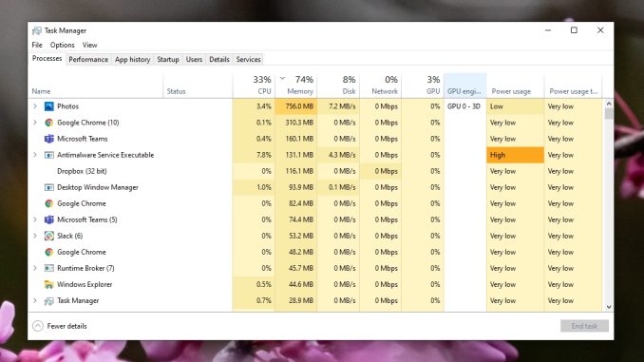Click the 756.0 MB memory cell

click(296, 106)
